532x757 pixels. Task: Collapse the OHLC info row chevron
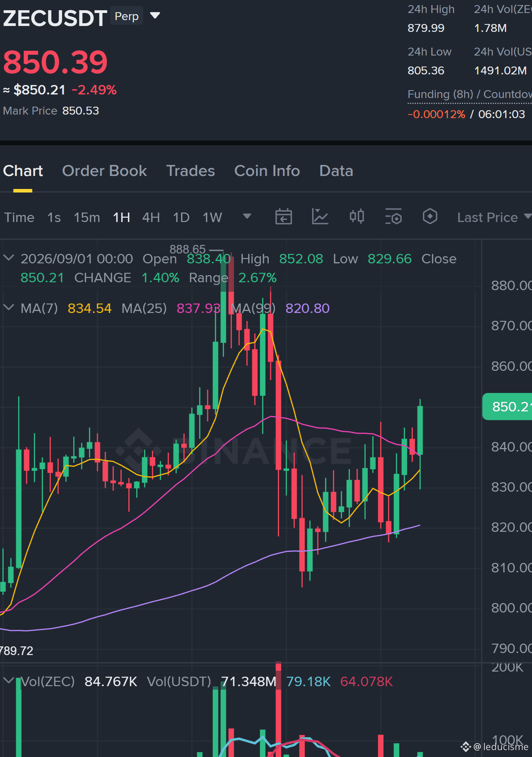(9, 258)
